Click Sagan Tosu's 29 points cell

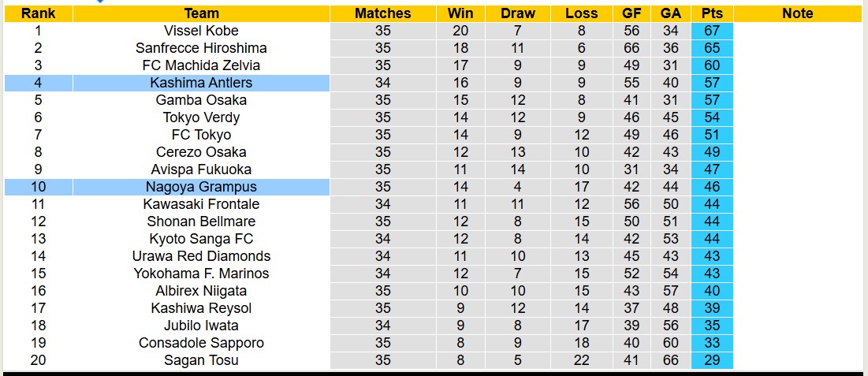(712, 360)
